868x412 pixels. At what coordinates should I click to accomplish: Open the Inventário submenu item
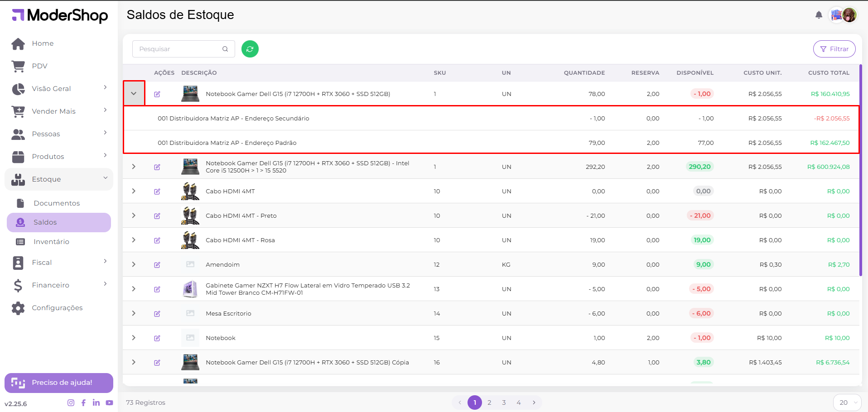pyautogui.click(x=59, y=242)
